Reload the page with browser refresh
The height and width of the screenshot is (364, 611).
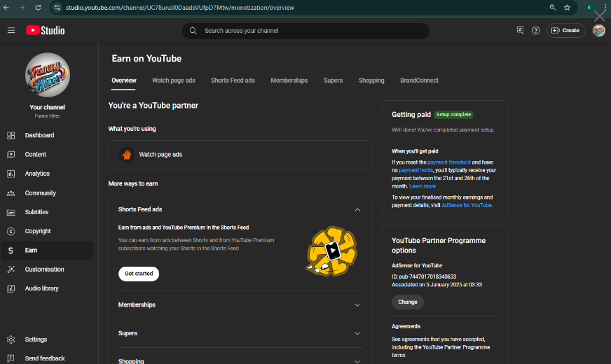[38, 8]
